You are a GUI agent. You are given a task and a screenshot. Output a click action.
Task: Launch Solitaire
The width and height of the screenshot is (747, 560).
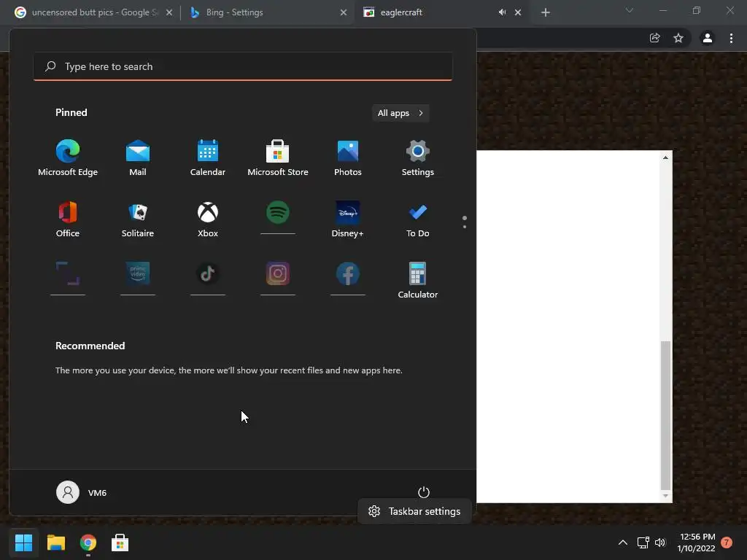point(138,219)
